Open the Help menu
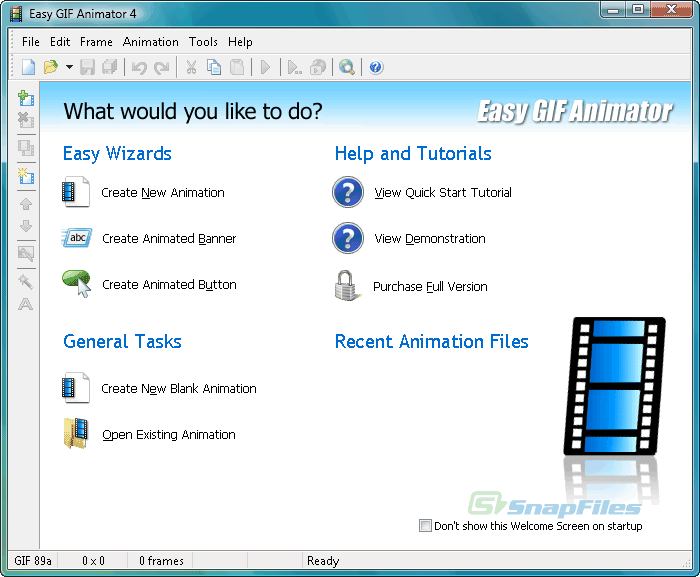This screenshot has height=577, width=700. (240, 42)
